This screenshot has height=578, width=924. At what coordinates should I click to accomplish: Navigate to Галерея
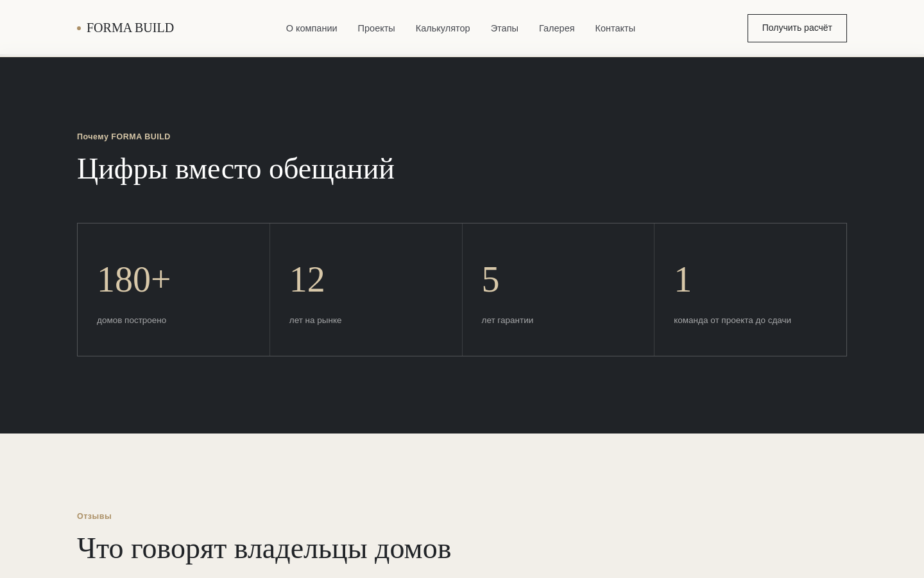point(556,28)
